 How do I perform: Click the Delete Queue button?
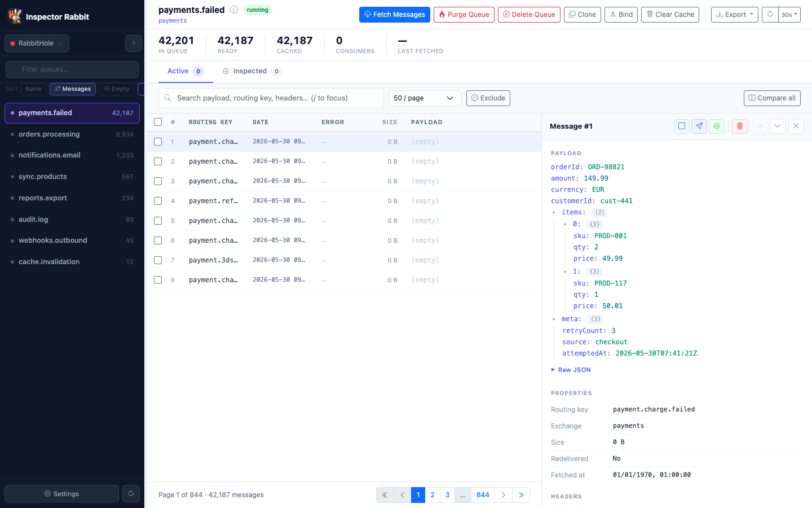[529, 15]
